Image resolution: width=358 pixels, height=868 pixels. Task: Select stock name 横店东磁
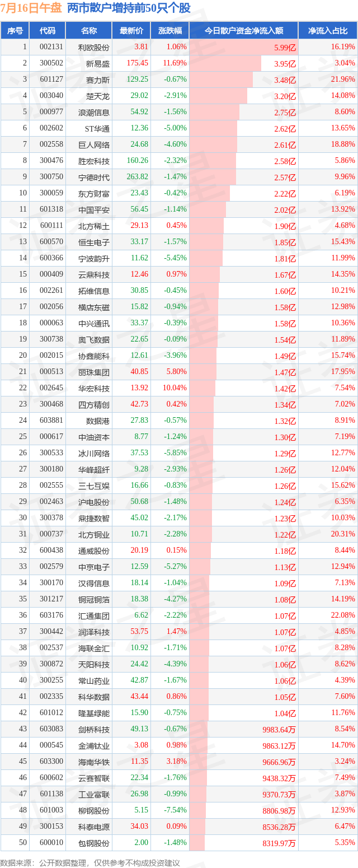click(x=94, y=307)
